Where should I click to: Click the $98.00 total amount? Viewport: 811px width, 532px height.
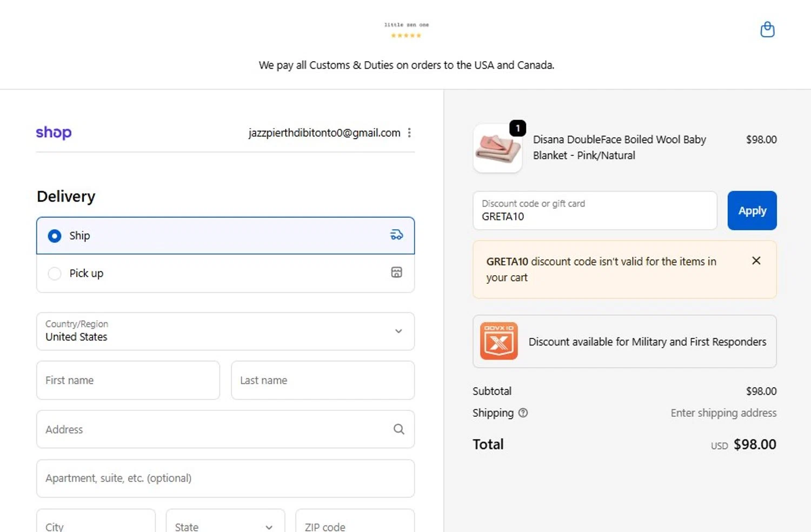pyautogui.click(x=755, y=444)
